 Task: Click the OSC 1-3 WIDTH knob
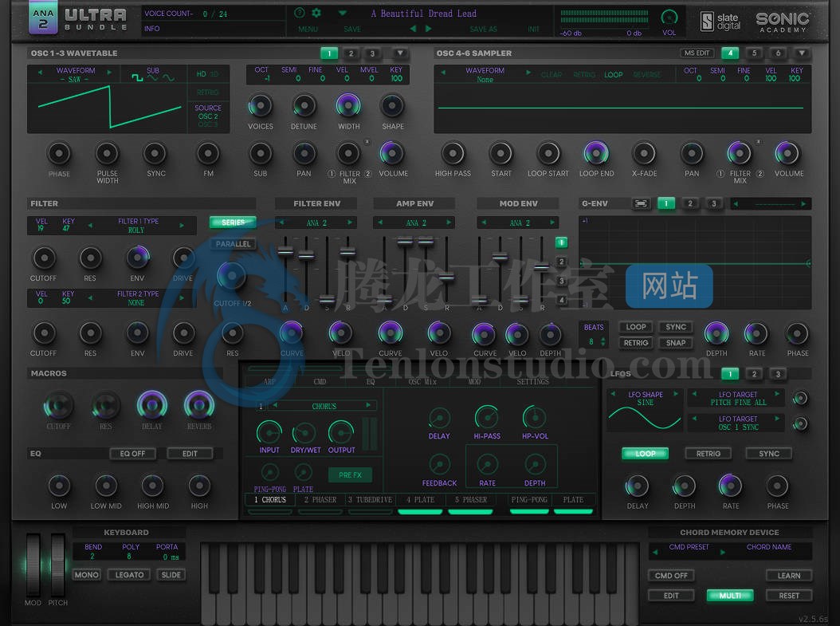click(x=348, y=105)
